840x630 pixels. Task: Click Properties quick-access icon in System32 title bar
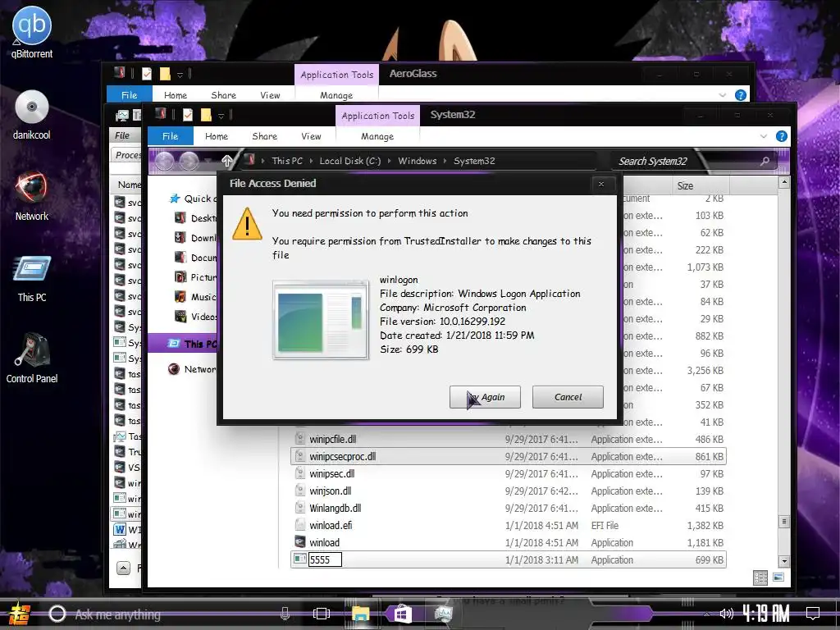[x=188, y=115]
